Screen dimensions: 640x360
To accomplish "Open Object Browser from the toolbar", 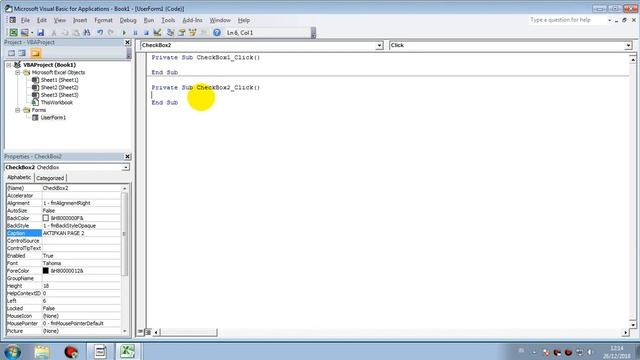I will pyautogui.click(x=193, y=33).
